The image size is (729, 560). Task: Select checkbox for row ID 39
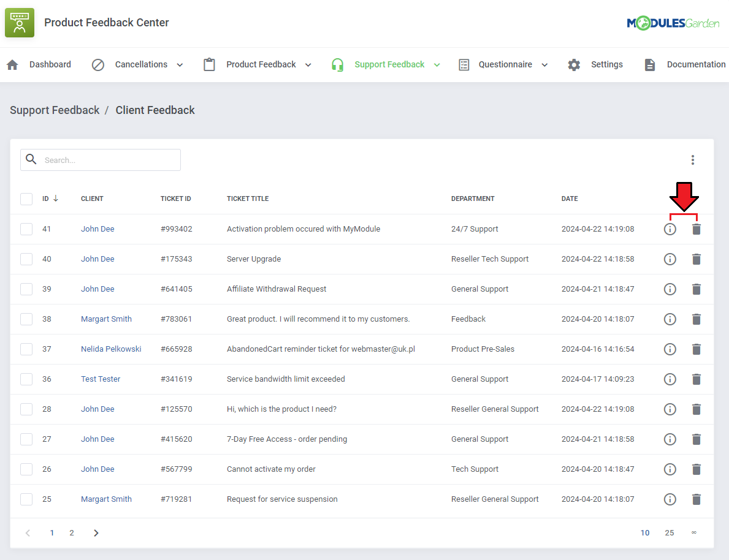tap(26, 289)
